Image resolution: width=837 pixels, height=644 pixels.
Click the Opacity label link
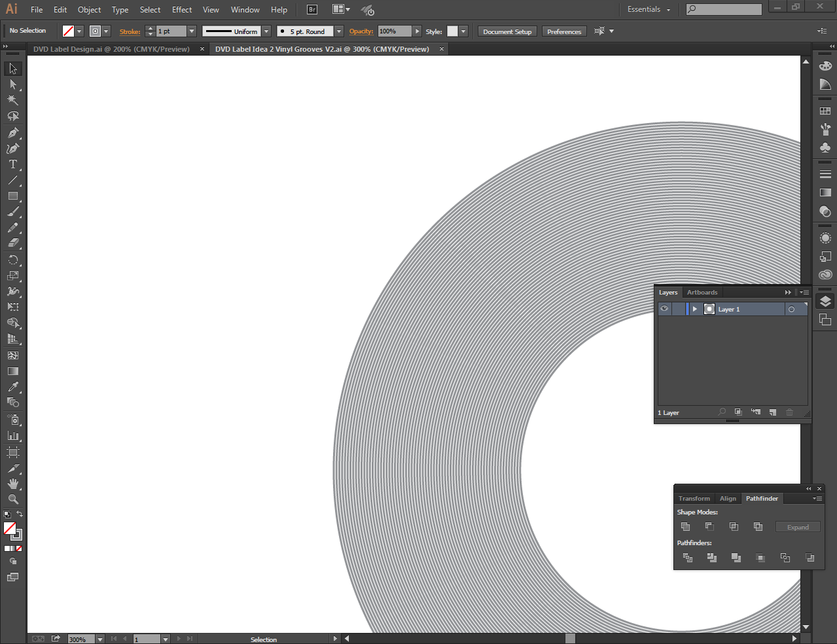361,31
